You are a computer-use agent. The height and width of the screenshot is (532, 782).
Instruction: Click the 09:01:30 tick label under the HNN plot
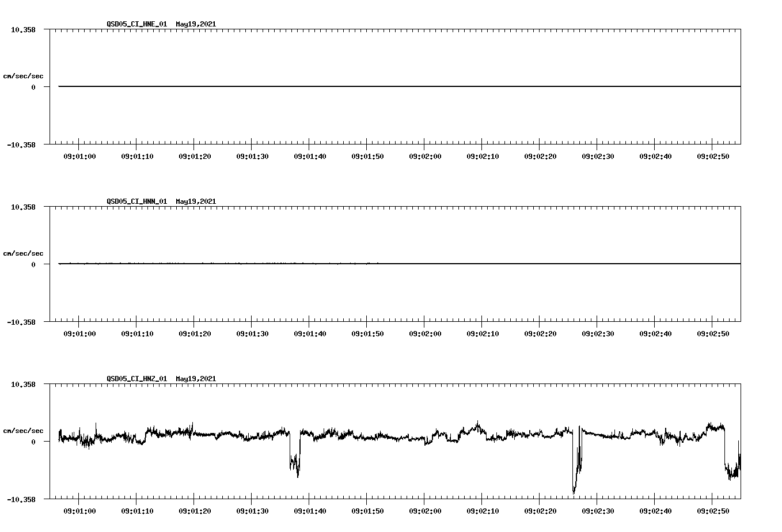pos(252,333)
